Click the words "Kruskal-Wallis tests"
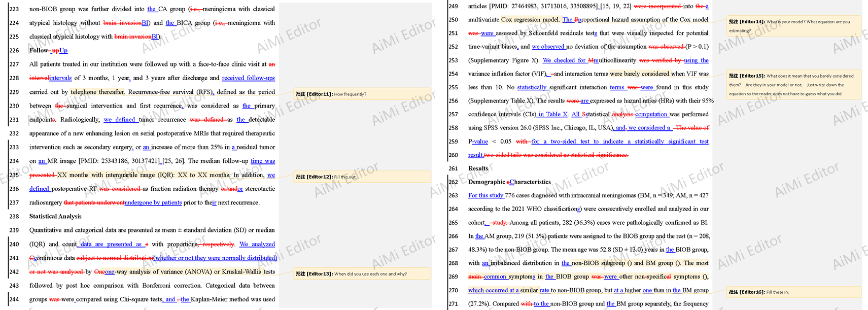This screenshot has width=868, height=310. 248,271
